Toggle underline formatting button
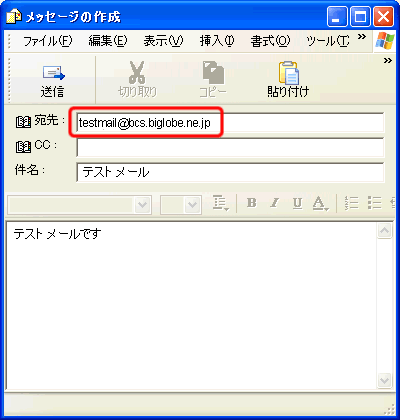400x420 pixels. (x=297, y=203)
